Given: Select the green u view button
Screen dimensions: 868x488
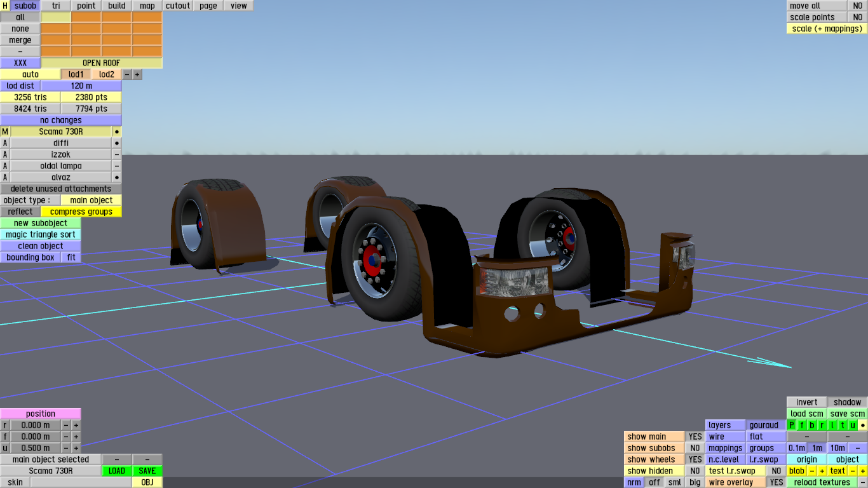Looking at the screenshot, I should pos(853,425).
